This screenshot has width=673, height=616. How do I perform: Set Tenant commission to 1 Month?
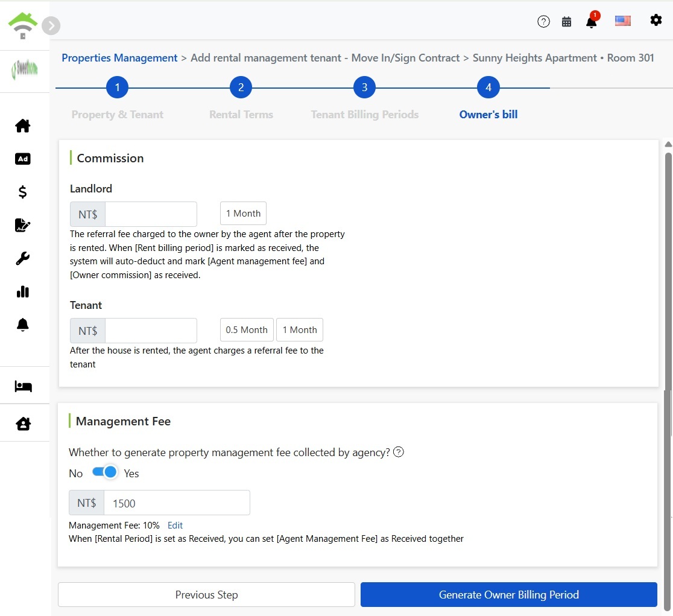(300, 329)
